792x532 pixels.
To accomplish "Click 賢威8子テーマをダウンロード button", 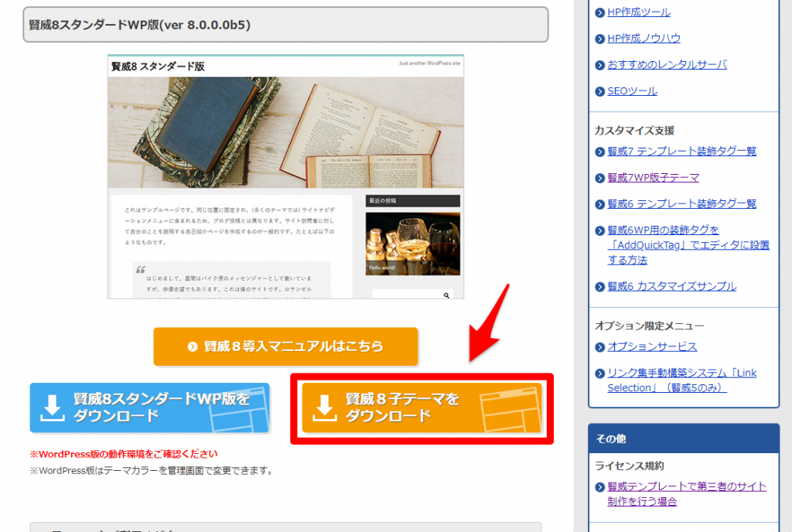I will tap(422, 408).
